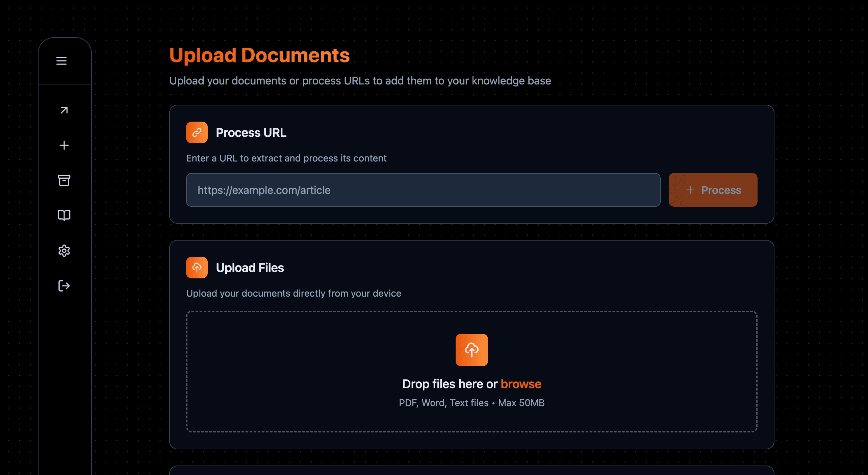
Task: Click the logout icon in sidebar
Action: coord(64,286)
